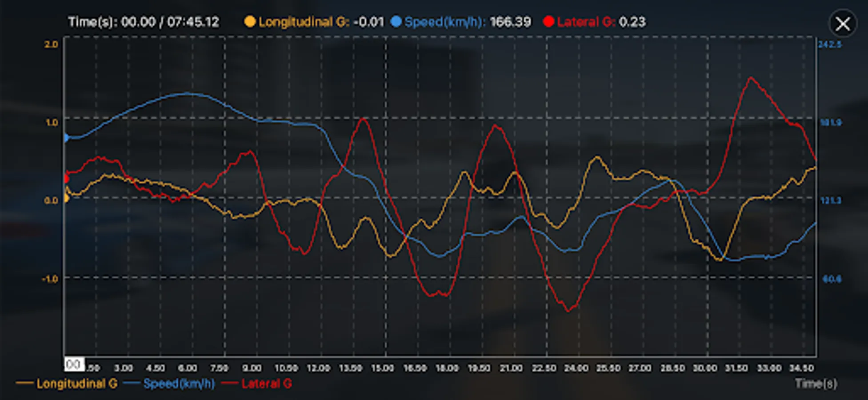Click the 2.0 label on the G axis
The image size is (868, 400).
52,44
